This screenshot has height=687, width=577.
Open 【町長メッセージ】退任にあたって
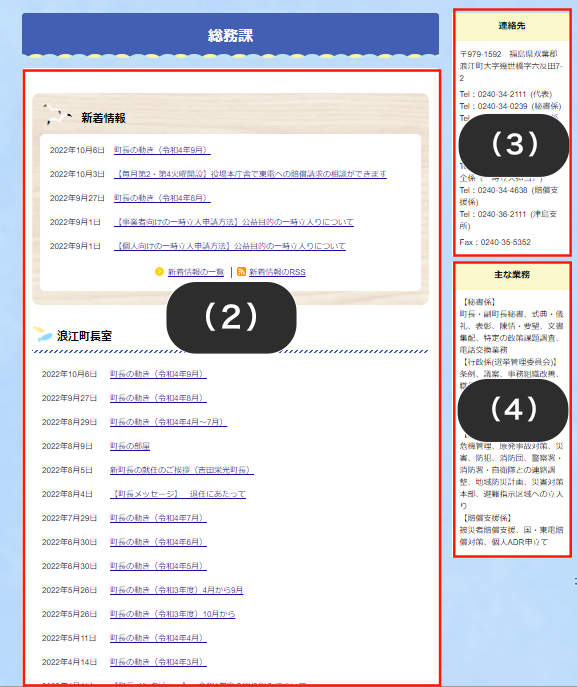[x=177, y=494]
